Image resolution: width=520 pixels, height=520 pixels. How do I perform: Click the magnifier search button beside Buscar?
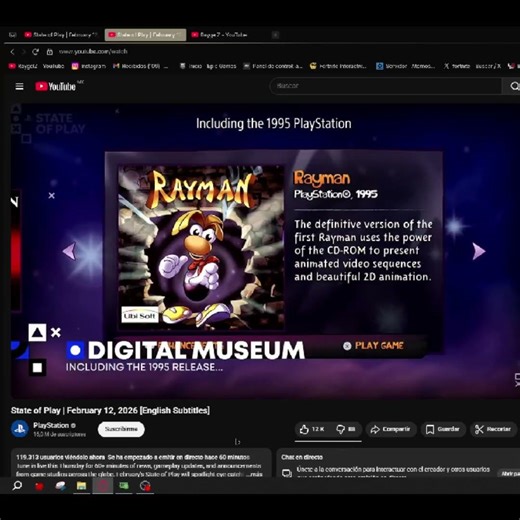(514, 86)
